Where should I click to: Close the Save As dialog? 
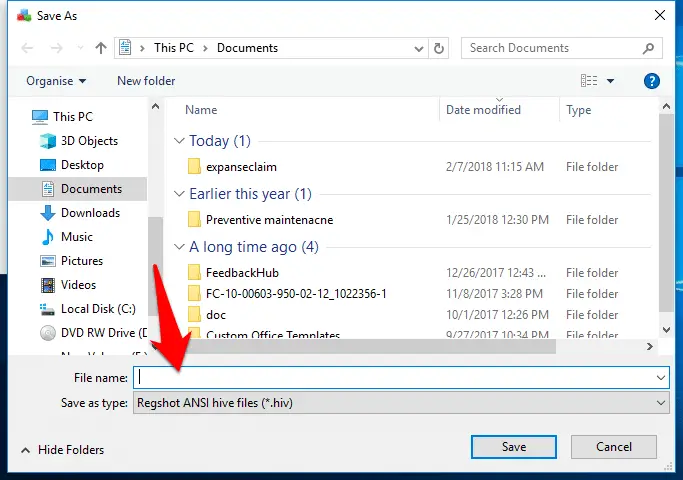(x=659, y=15)
